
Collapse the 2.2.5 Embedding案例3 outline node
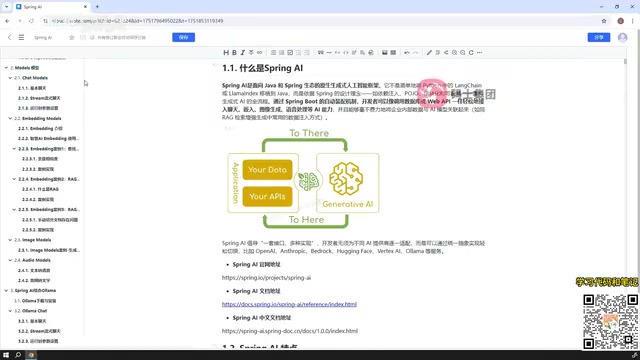point(14,210)
